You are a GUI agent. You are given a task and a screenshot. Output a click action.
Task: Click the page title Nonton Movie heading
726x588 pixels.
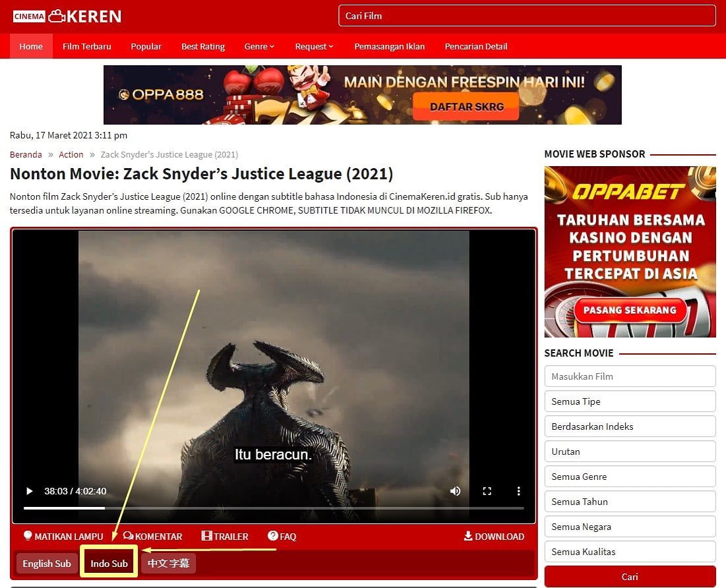click(x=201, y=174)
